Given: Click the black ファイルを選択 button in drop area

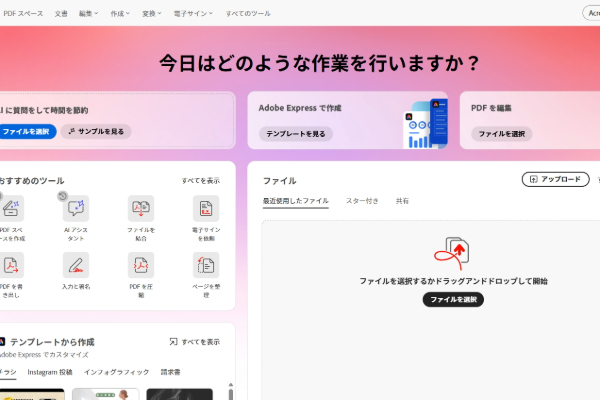Looking at the screenshot, I should coord(452,299).
